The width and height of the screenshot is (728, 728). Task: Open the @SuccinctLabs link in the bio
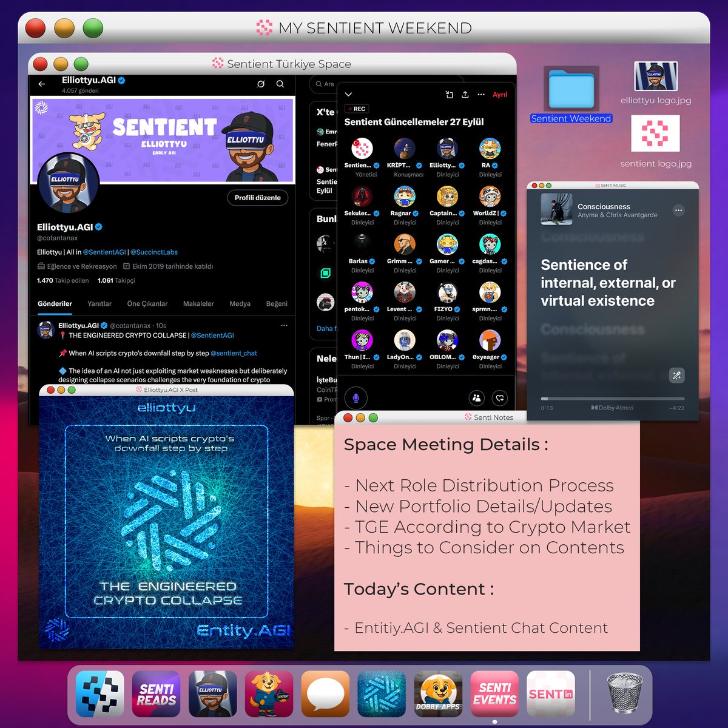(154, 252)
